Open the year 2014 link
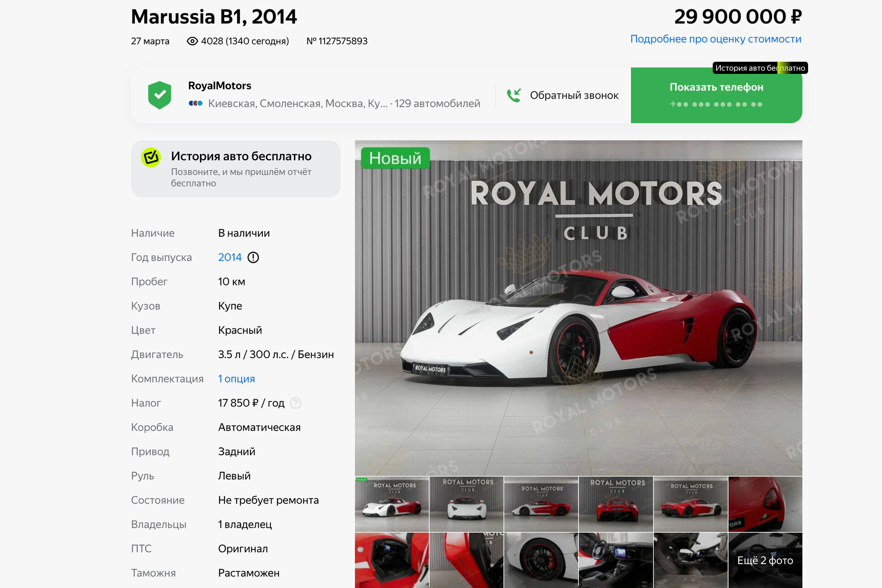 click(x=230, y=257)
